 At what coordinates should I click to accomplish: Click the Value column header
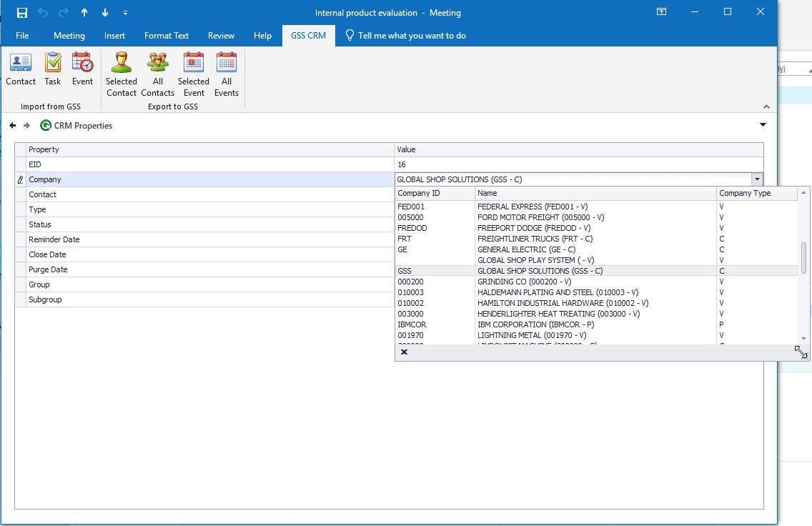578,149
